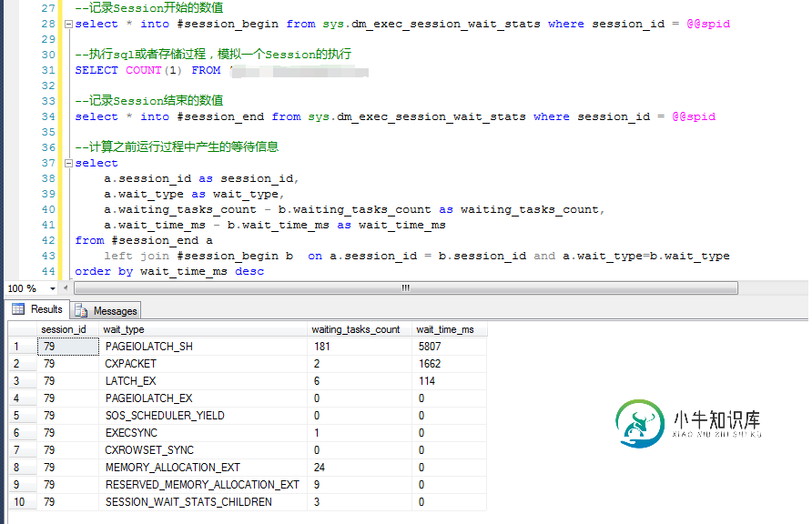Click the SESSION_WAIT_STATS_CHILDREN cell

[203, 502]
